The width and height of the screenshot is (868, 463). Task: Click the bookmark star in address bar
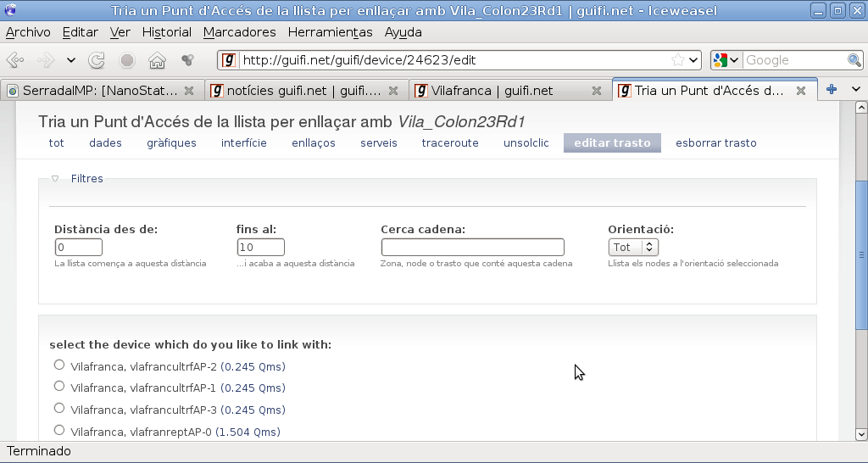tap(677, 60)
